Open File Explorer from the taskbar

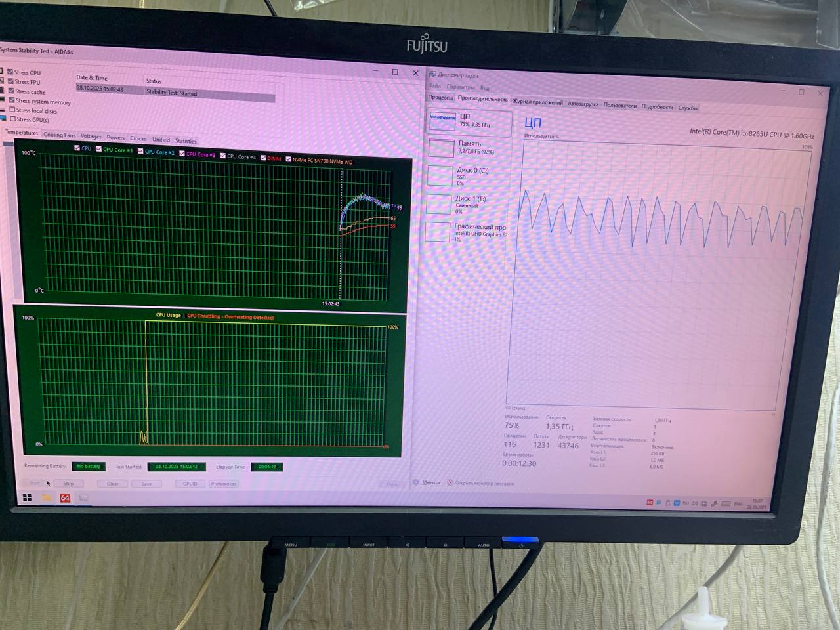47,498
